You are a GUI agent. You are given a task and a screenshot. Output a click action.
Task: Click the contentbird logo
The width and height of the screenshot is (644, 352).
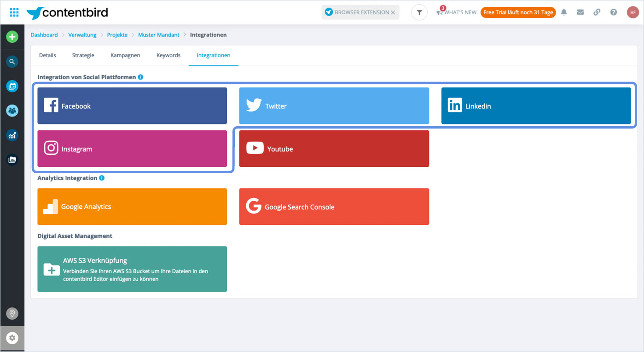pyautogui.click(x=67, y=13)
